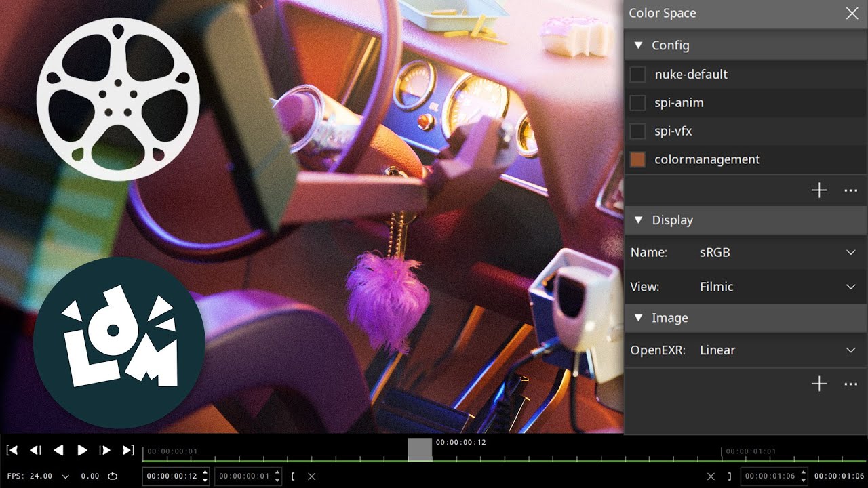Click the duration readout 00:00:01:06
The height and width of the screenshot is (488, 868).
[x=840, y=476]
